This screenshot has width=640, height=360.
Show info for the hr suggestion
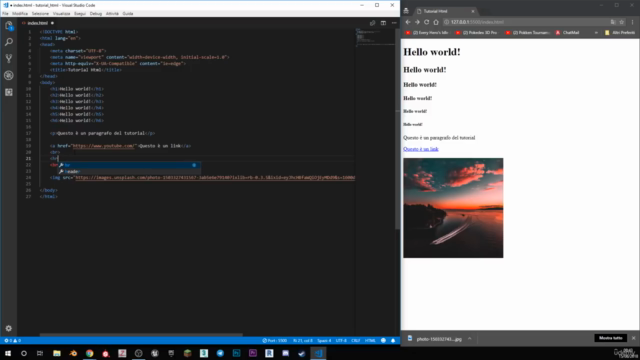[x=194, y=165]
